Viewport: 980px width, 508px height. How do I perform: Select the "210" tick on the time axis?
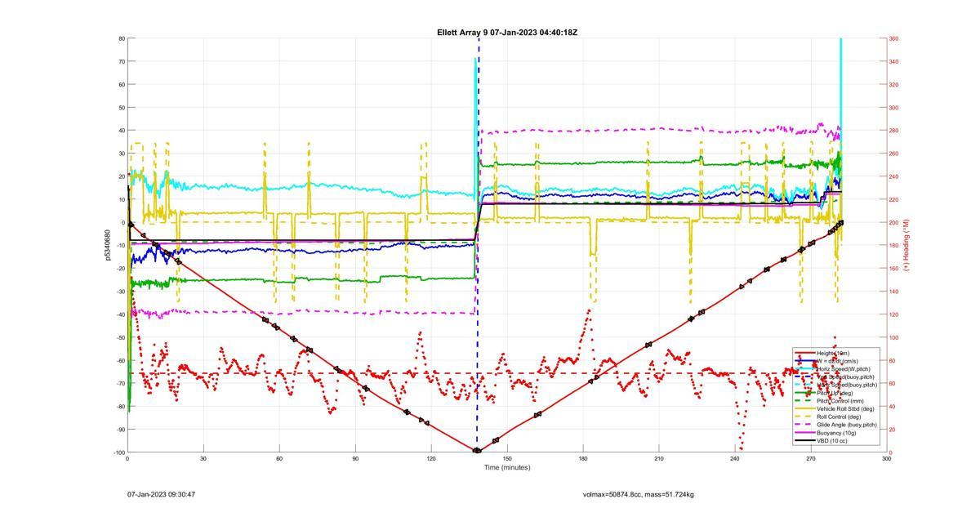click(x=659, y=459)
